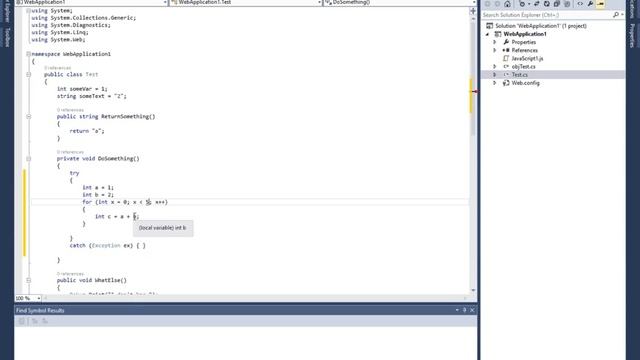Click the Properties folder wrench icon in tree
The height and width of the screenshot is (360, 640).
point(506,42)
